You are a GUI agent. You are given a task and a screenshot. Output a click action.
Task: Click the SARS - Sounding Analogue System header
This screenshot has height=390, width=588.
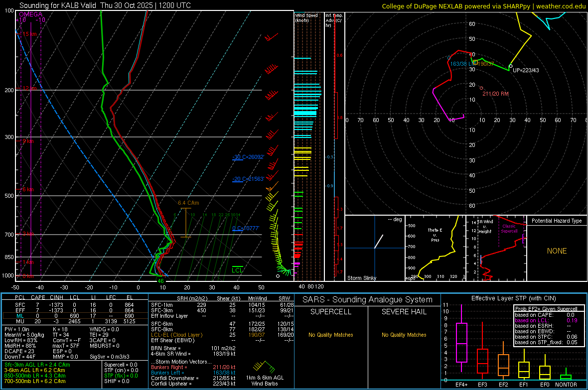(367, 300)
